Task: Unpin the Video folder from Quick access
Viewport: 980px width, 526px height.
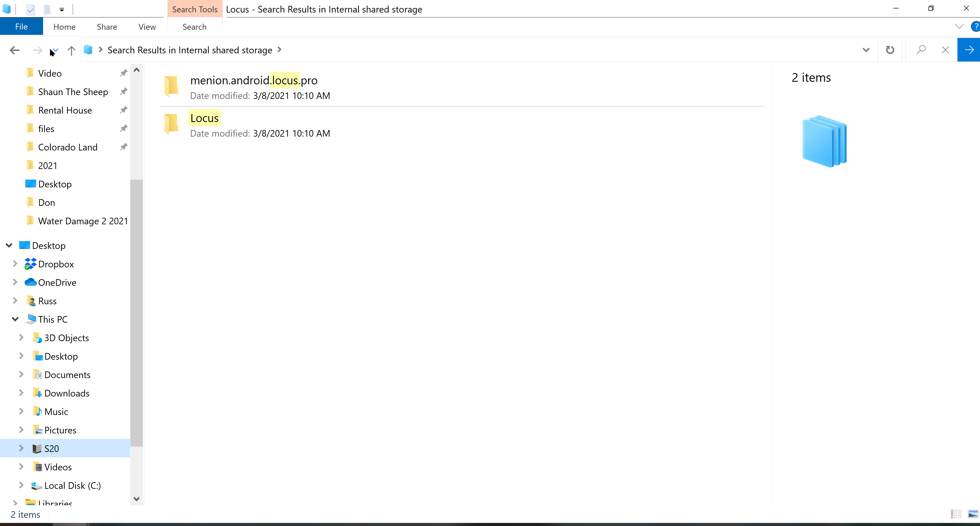Action: click(x=124, y=73)
